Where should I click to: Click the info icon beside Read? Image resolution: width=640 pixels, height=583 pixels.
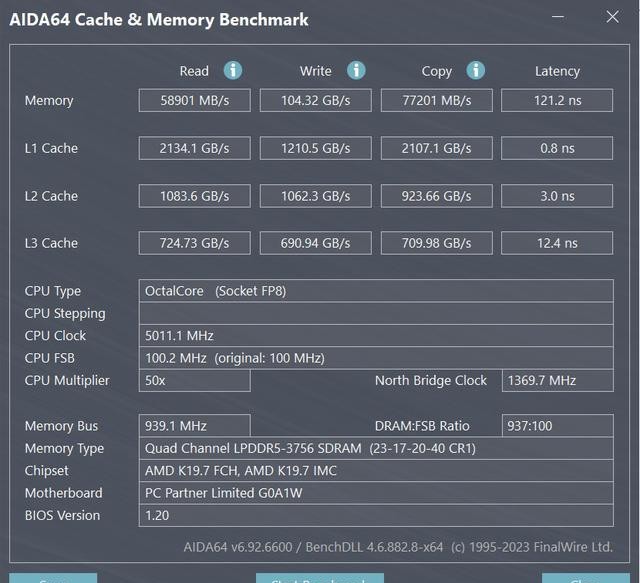pos(233,70)
